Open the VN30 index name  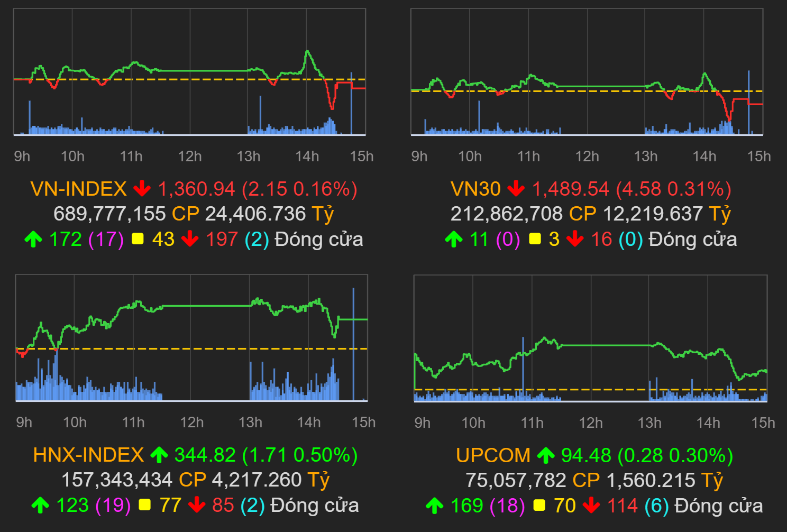pos(475,189)
